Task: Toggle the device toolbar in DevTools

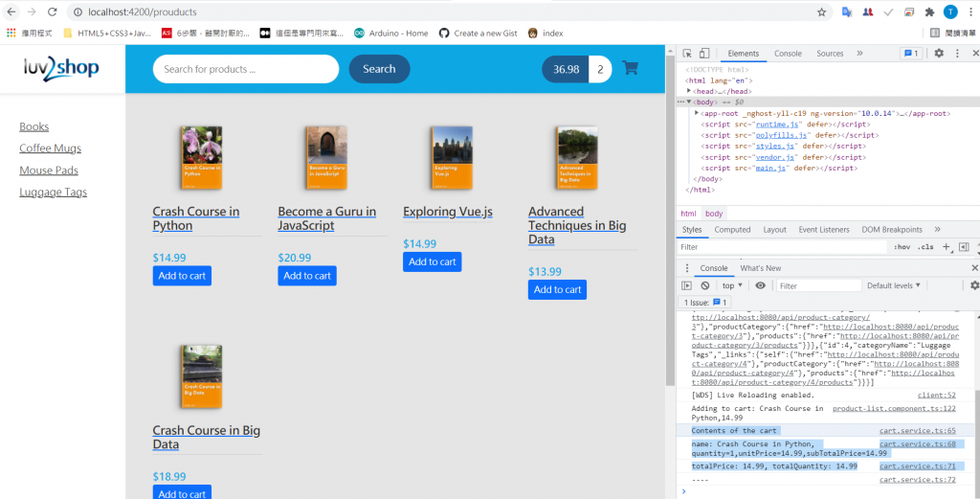Action: (x=703, y=53)
